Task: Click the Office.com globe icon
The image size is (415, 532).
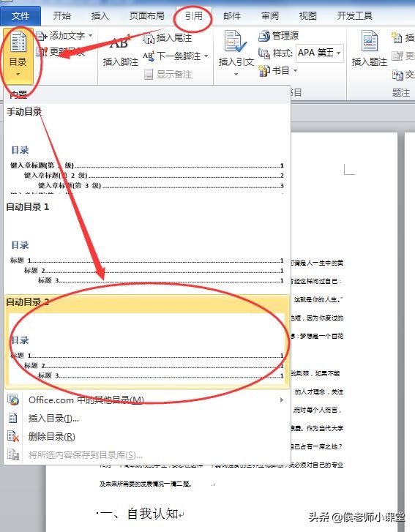Action: 14,400
